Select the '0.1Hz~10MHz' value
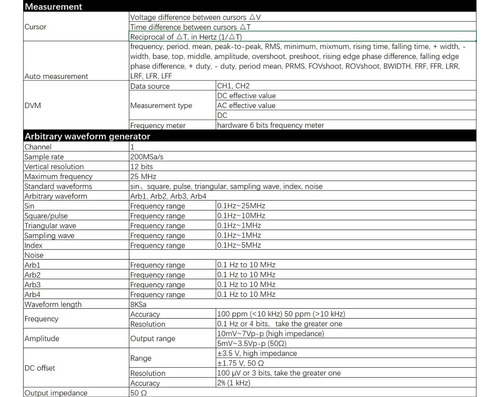 click(x=346, y=216)
